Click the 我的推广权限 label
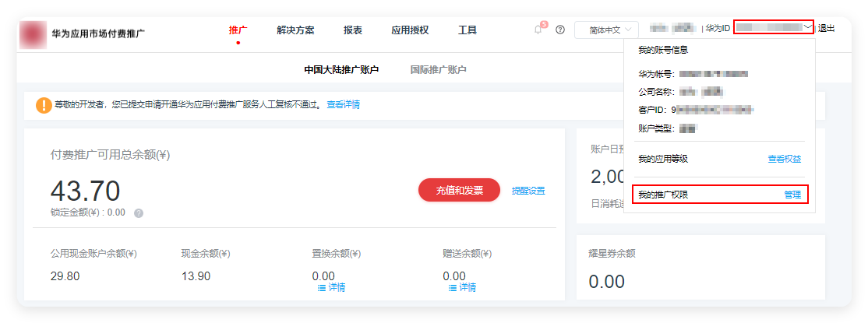868x323 pixels. (663, 195)
